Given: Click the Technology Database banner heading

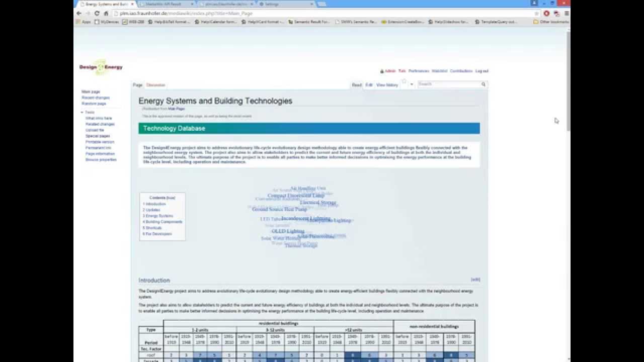Looking at the screenshot, I should pyautogui.click(x=174, y=128).
